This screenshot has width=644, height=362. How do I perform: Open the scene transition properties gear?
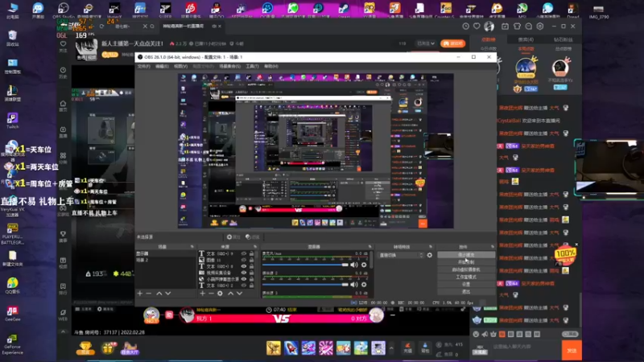[430, 255]
